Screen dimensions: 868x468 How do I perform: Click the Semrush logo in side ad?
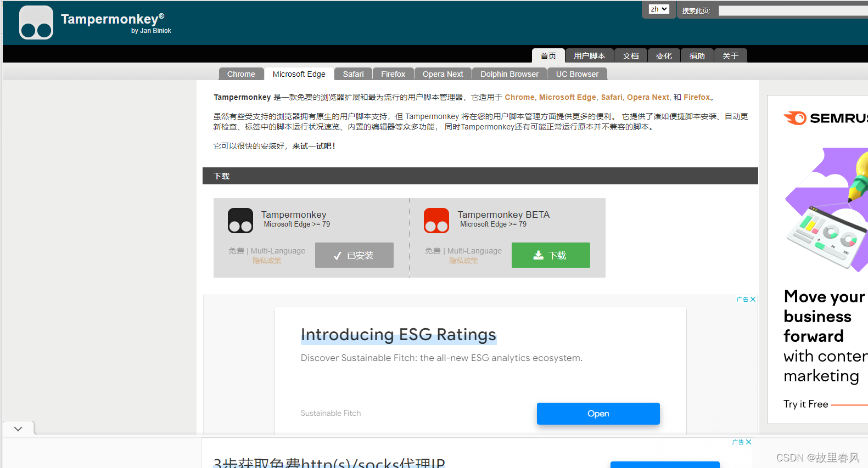pyautogui.click(x=825, y=118)
